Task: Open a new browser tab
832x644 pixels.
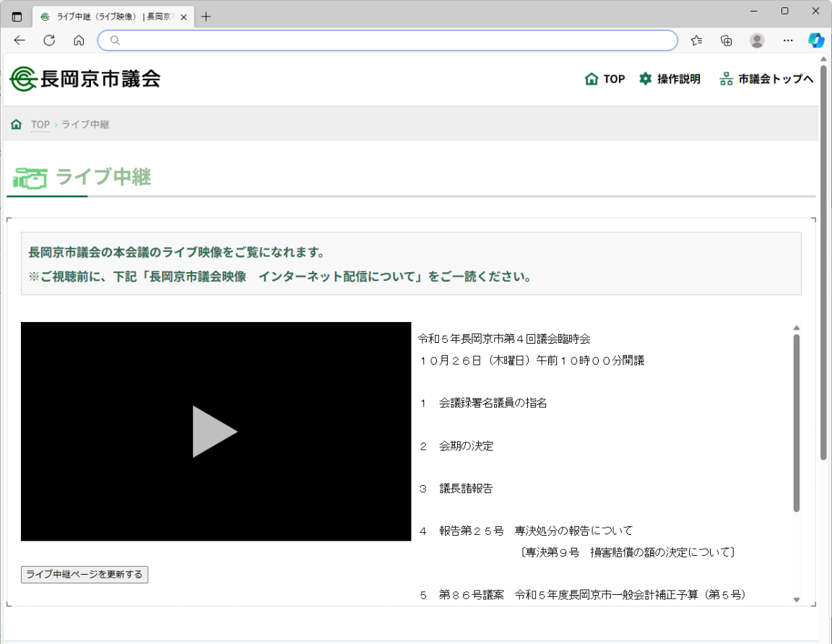Action: coord(206,17)
